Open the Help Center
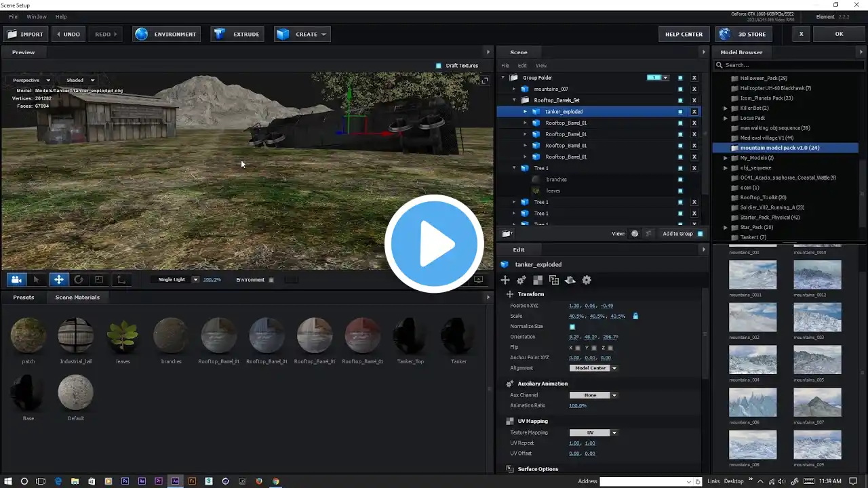 tap(684, 34)
